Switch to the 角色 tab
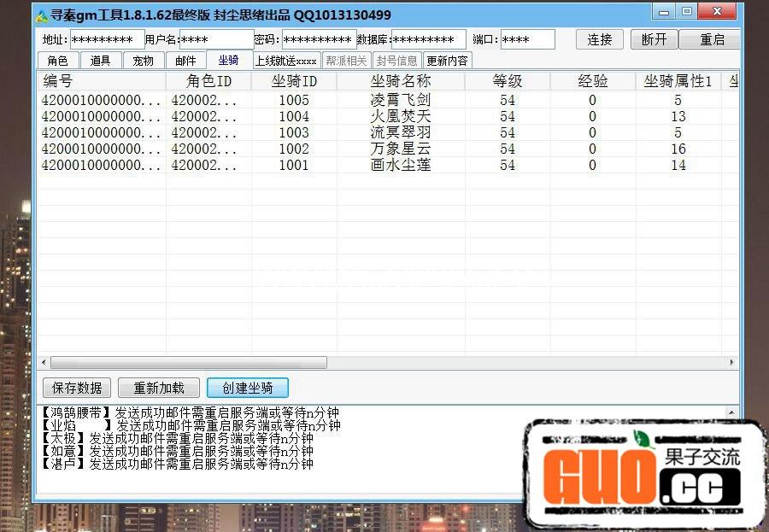This screenshot has width=769, height=532. pyautogui.click(x=57, y=61)
